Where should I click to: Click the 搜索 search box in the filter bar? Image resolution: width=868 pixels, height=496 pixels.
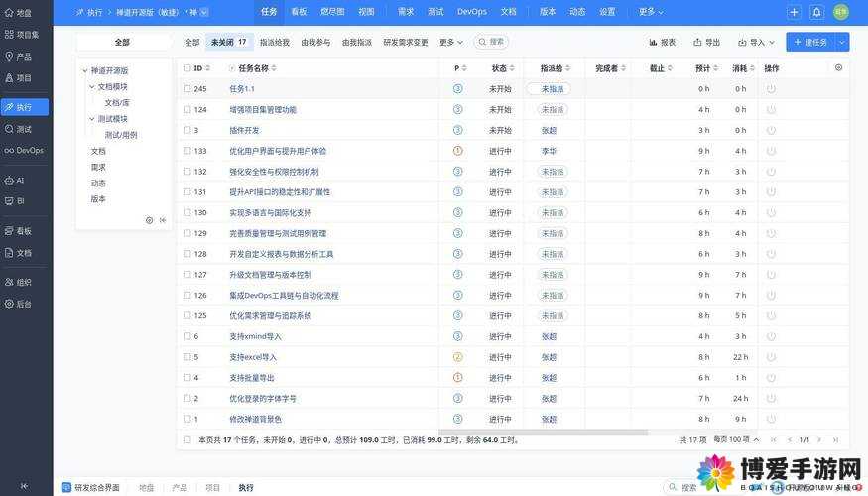click(491, 42)
